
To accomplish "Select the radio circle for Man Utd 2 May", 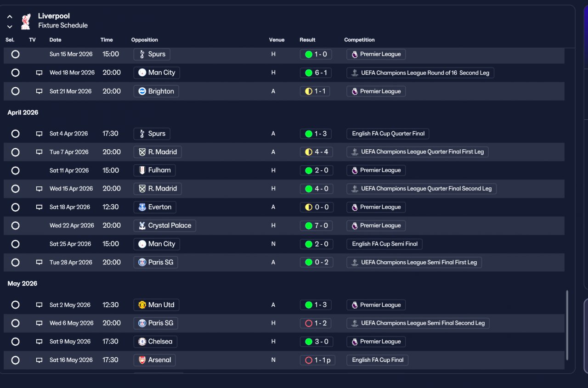I will (x=15, y=305).
